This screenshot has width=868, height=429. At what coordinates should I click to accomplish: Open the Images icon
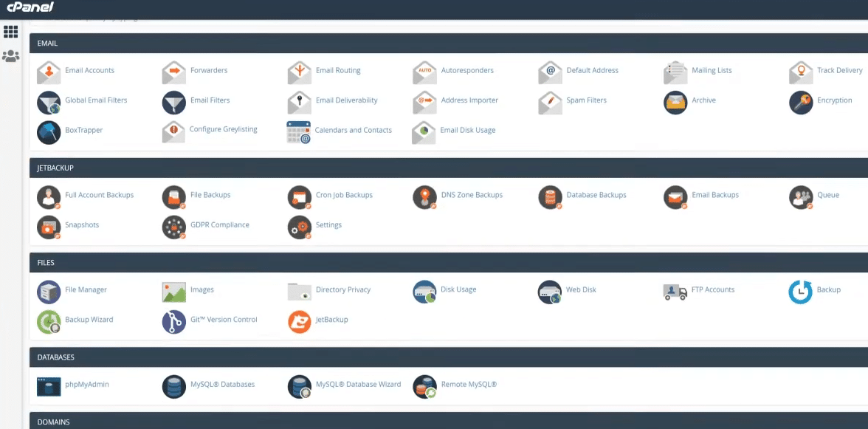pyautogui.click(x=174, y=292)
